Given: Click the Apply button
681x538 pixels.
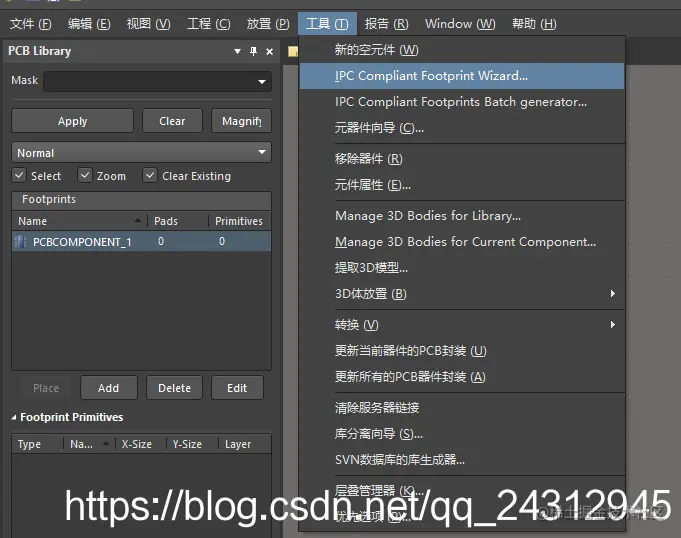Looking at the screenshot, I should click(x=73, y=121).
